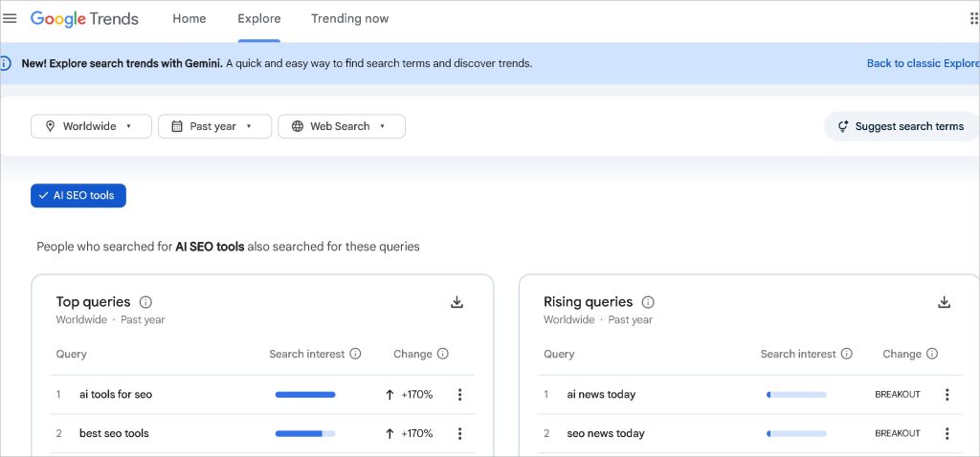Open more options for ai news today
Viewport: 980px width, 457px height.
(947, 395)
